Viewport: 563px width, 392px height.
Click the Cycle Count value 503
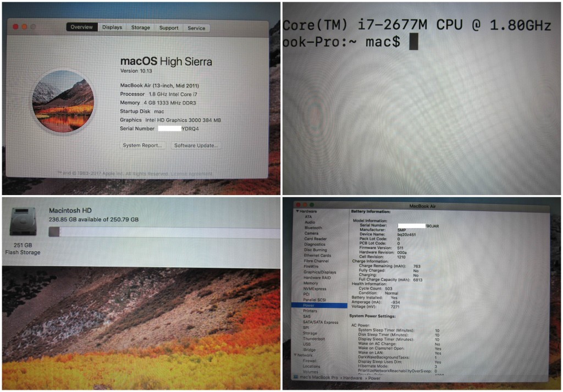(x=389, y=289)
